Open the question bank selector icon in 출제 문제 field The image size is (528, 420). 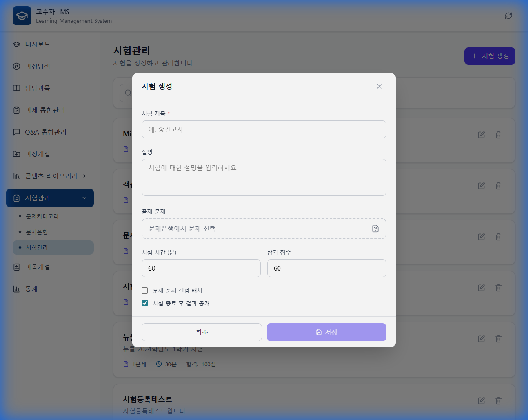[375, 228]
